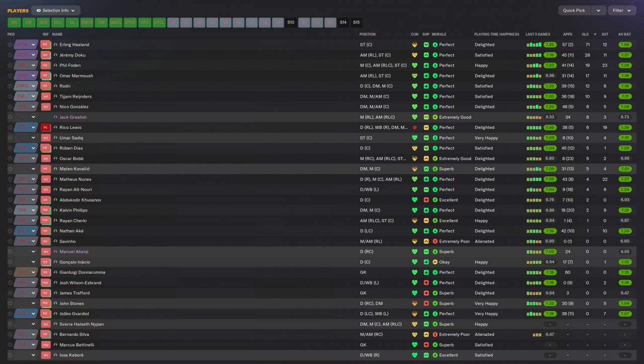Open position dropdown for Tijjani Reijnders

[34, 96]
